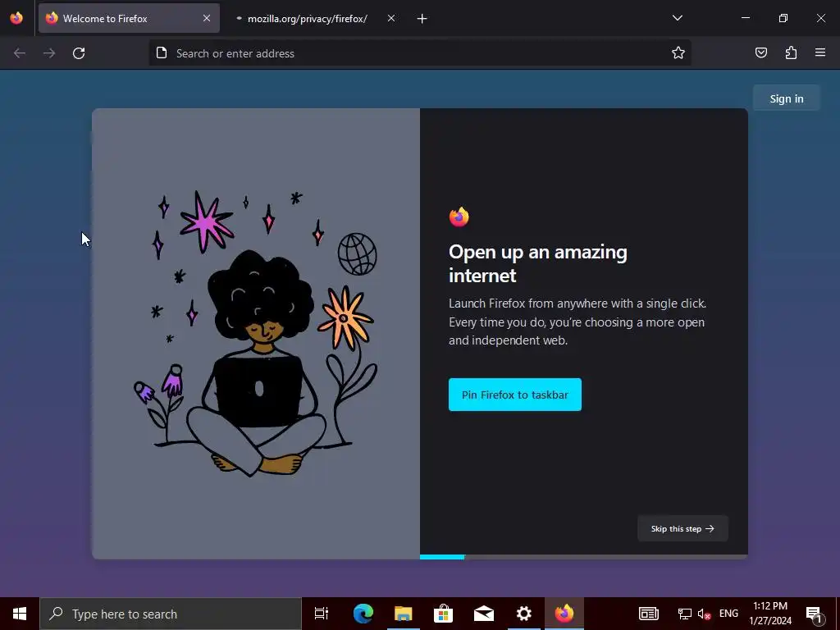The image size is (840, 630).
Task: Reload the current page
Action: [79, 53]
